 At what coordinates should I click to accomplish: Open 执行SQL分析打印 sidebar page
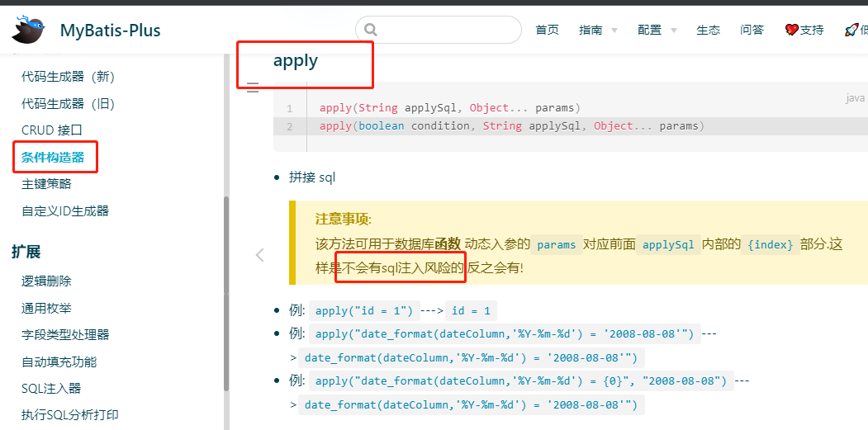coord(70,415)
